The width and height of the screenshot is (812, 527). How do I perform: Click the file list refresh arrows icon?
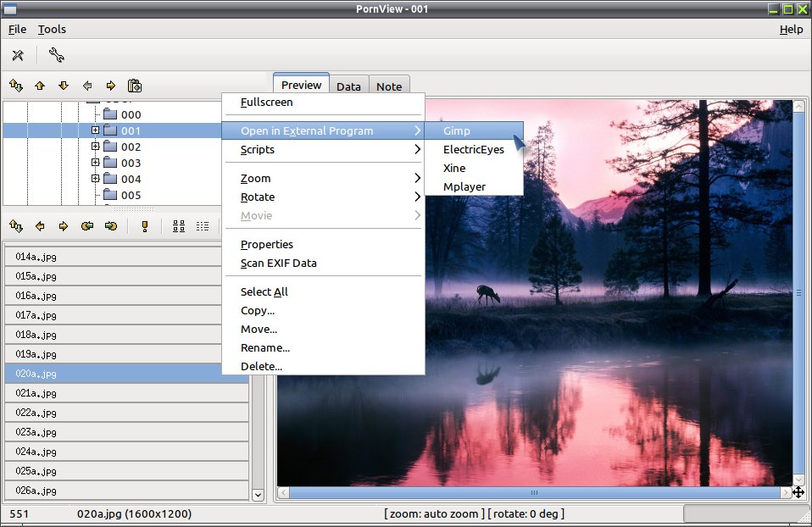click(16, 225)
